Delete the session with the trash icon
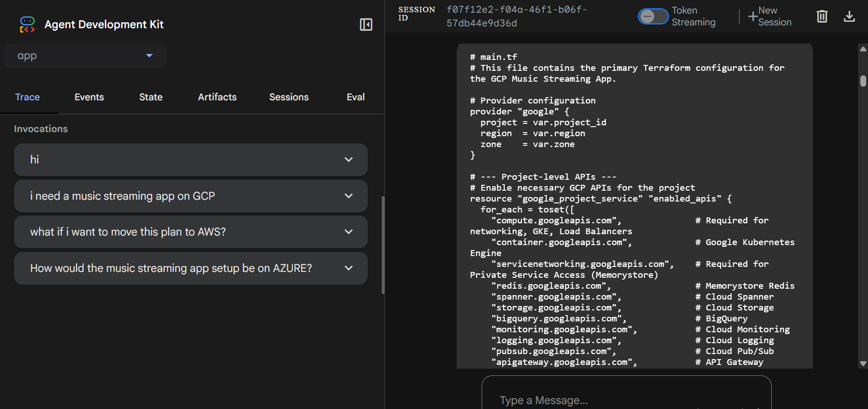 [822, 17]
